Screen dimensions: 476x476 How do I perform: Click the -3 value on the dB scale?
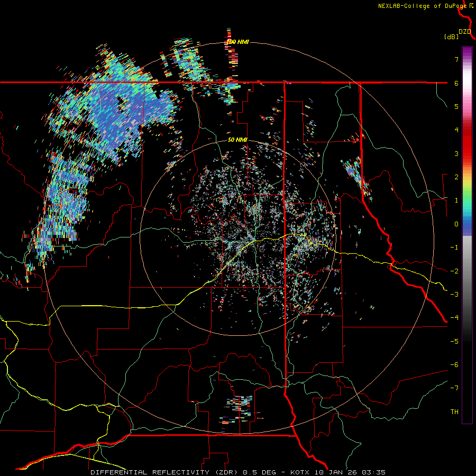tap(454, 295)
